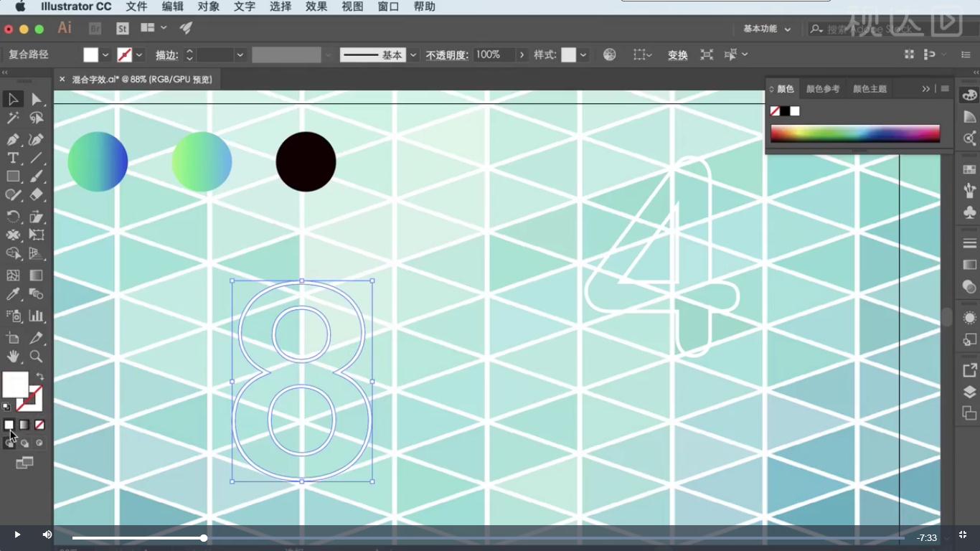Select the Shaper tool

13,195
